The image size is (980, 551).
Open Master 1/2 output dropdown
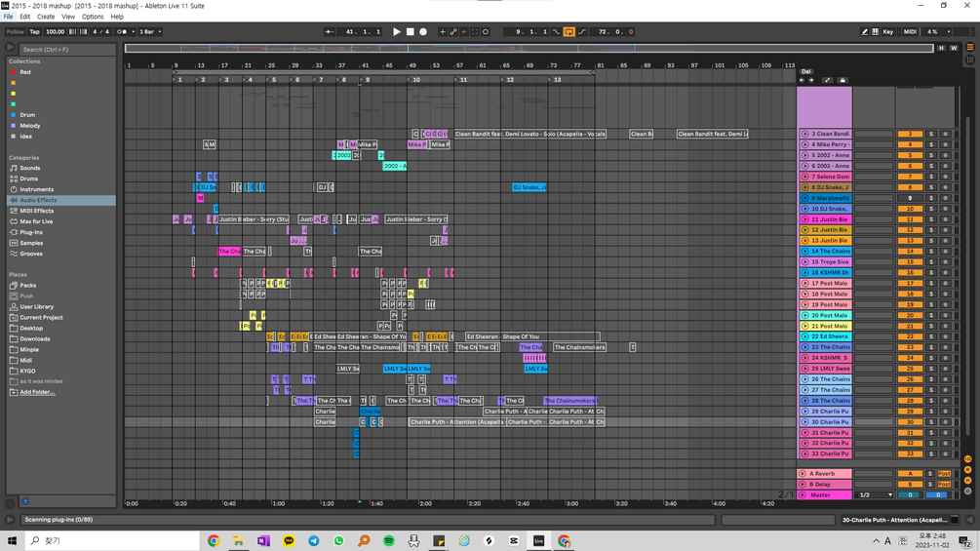(x=875, y=494)
